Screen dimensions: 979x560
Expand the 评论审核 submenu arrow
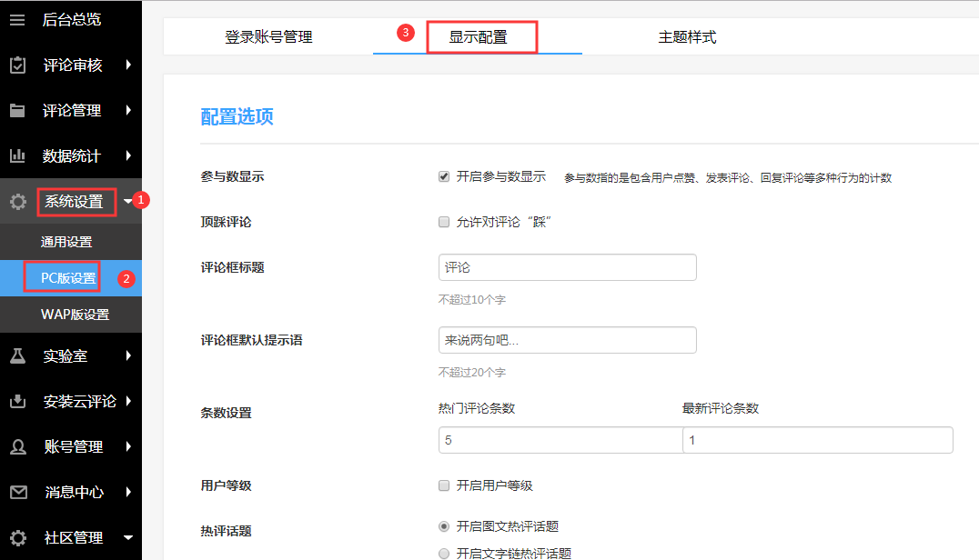tap(128, 65)
